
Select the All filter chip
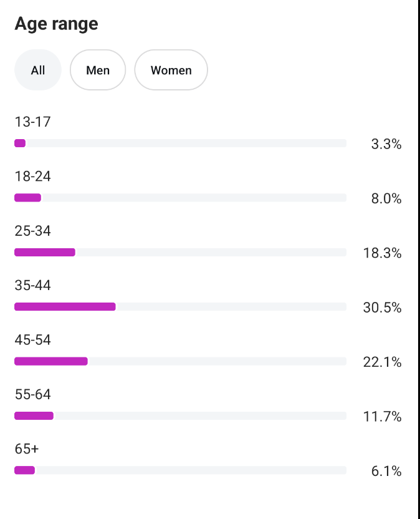[x=38, y=70]
